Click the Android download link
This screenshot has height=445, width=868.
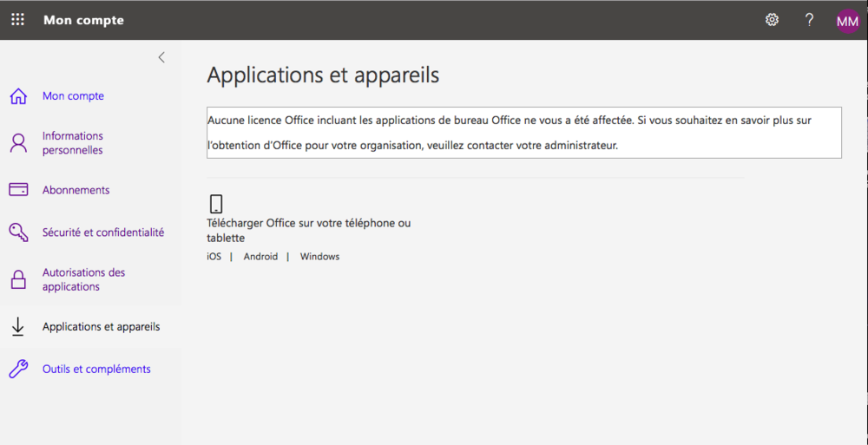tap(260, 257)
